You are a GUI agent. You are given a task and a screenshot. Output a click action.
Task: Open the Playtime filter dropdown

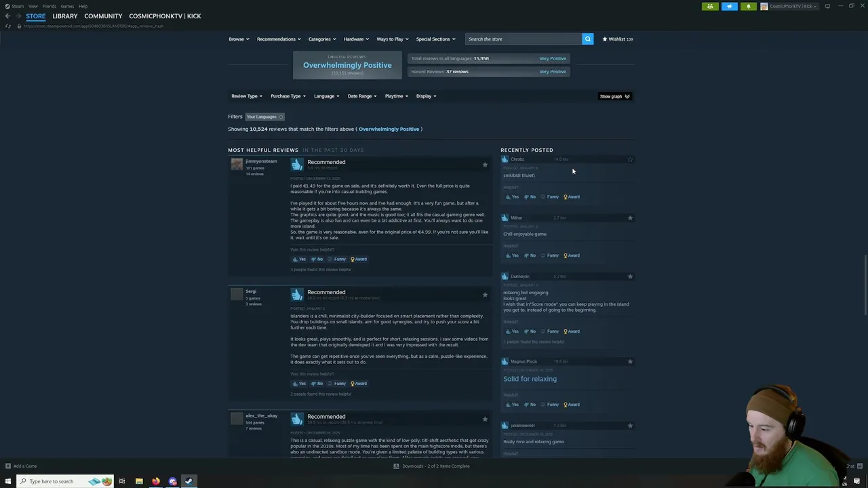pos(397,96)
